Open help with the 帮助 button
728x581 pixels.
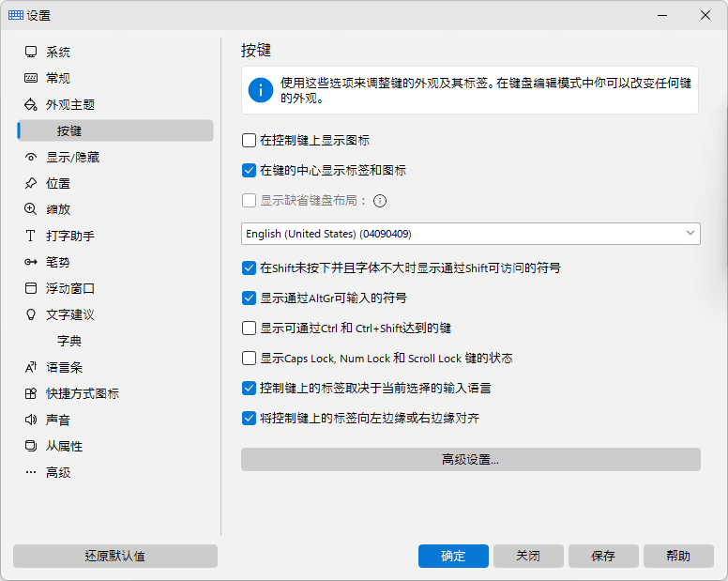click(678, 556)
